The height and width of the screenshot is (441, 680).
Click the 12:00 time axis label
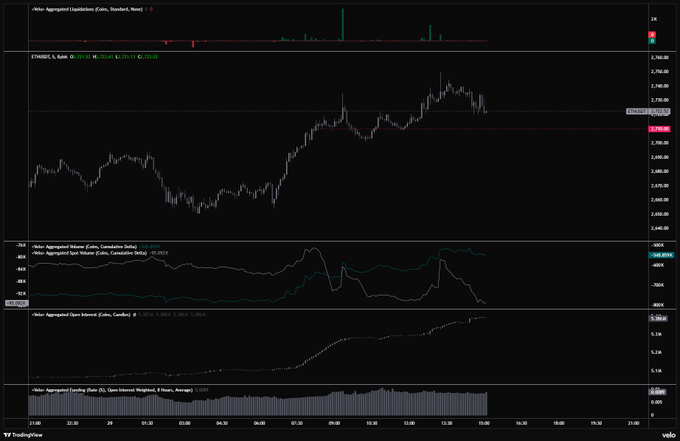pyautogui.click(x=409, y=423)
